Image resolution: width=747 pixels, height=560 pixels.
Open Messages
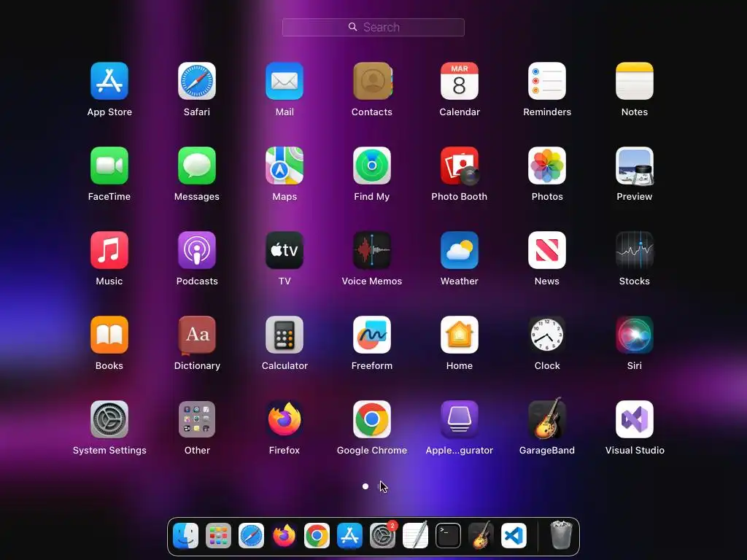tap(197, 166)
